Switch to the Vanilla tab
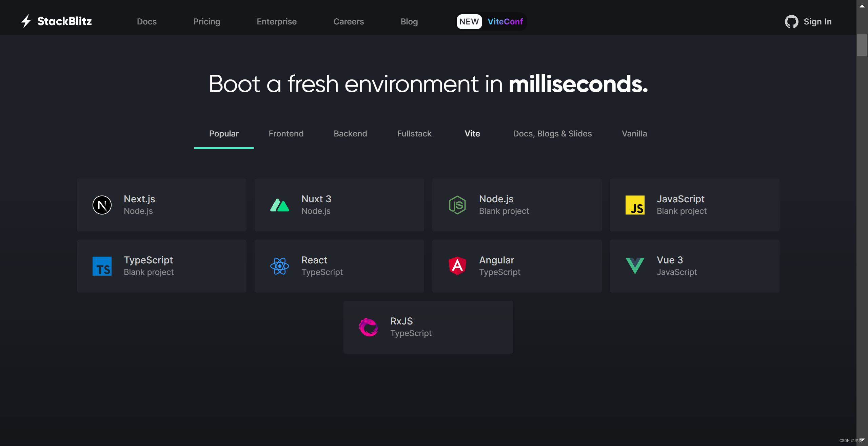 634,133
